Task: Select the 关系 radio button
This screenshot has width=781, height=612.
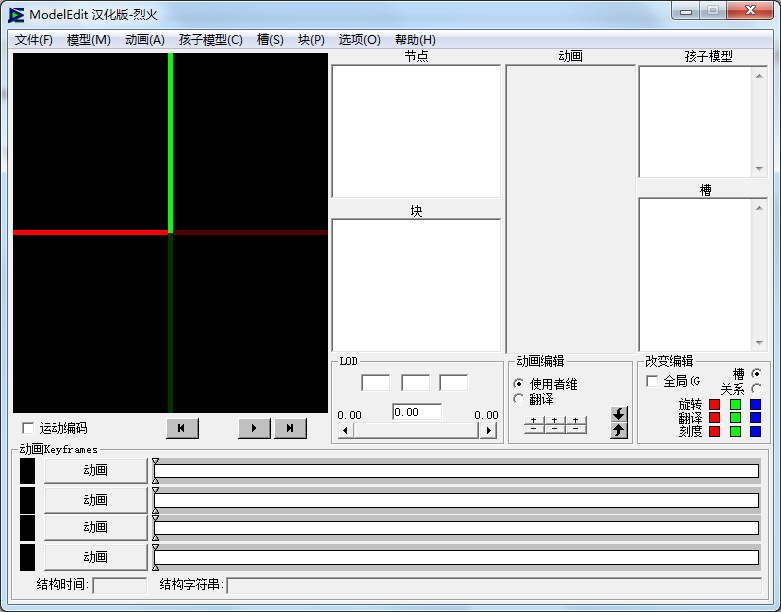Action: coord(757,388)
